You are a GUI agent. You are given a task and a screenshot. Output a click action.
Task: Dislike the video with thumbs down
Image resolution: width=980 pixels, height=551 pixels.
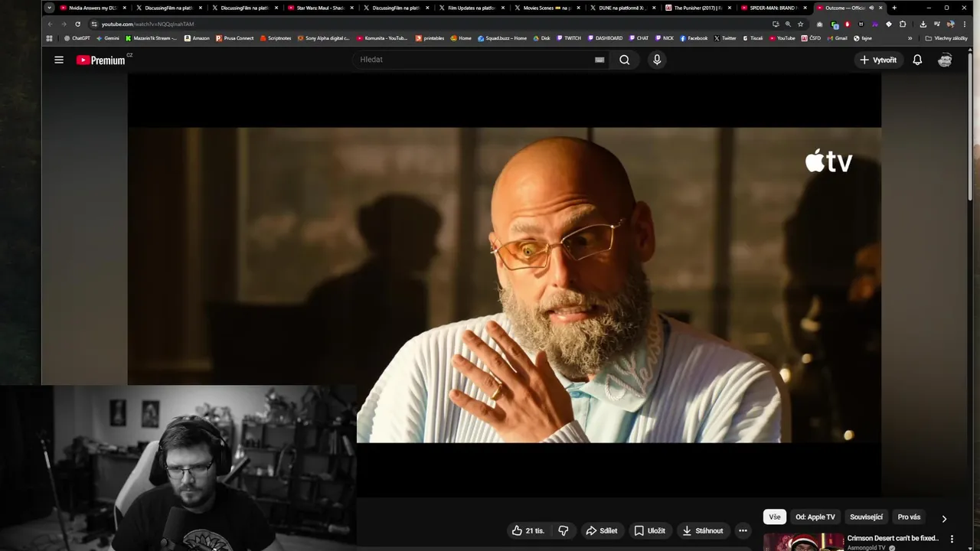coord(563,530)
